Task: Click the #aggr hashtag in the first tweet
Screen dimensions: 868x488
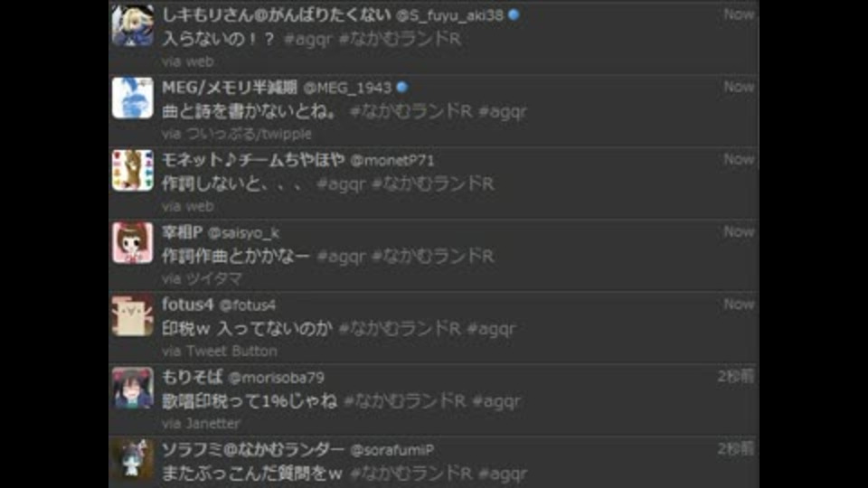Action: [x=307, y=39]
